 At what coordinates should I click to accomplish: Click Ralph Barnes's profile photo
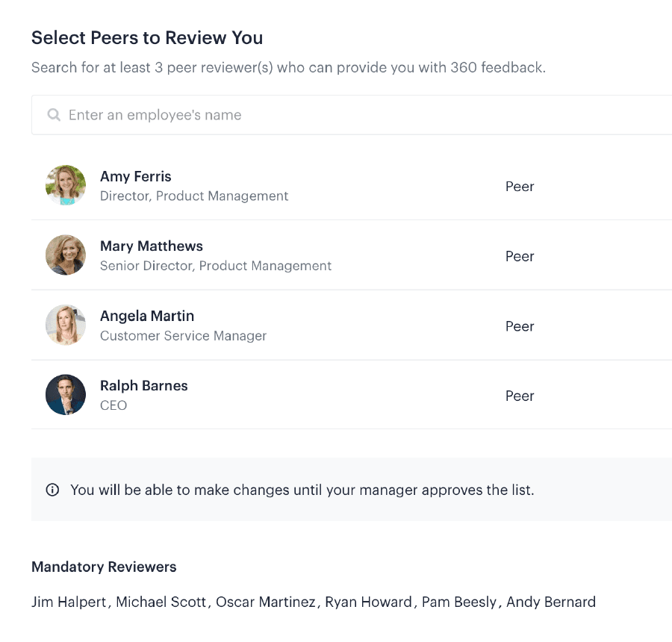tap(66, 395)
